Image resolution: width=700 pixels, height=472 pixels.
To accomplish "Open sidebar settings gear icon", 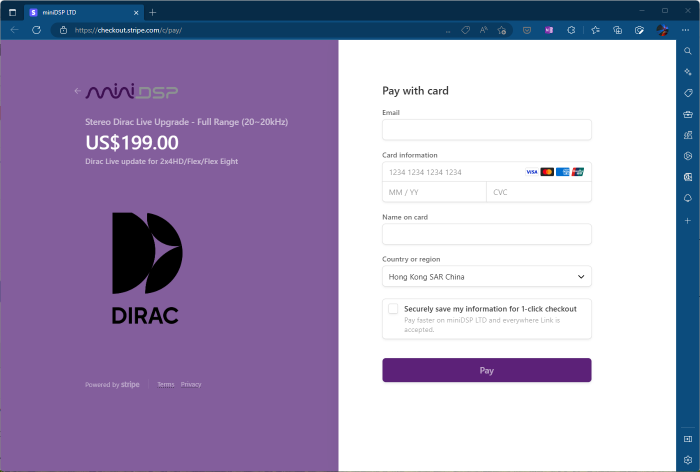I will point(688,459).
